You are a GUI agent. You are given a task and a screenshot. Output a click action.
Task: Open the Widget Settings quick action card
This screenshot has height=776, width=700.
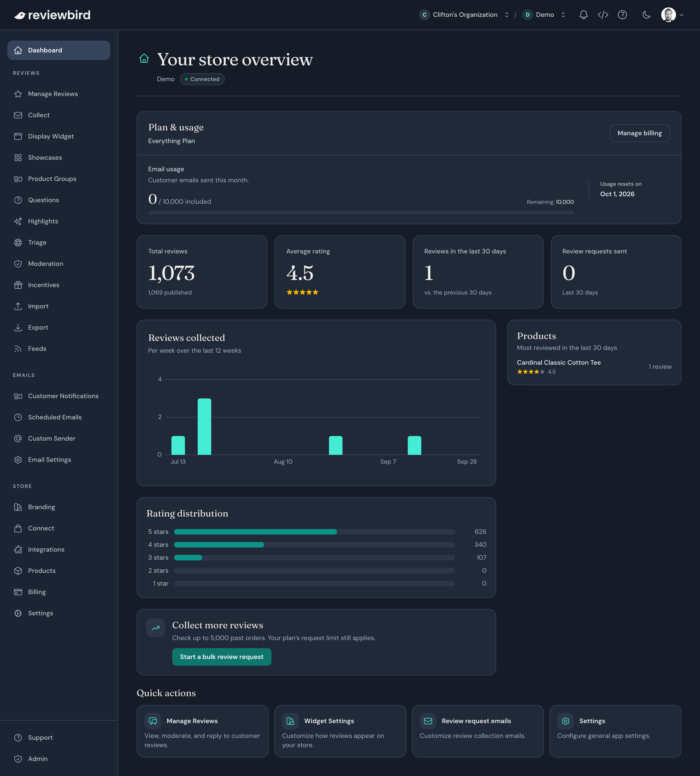point(340,731)
